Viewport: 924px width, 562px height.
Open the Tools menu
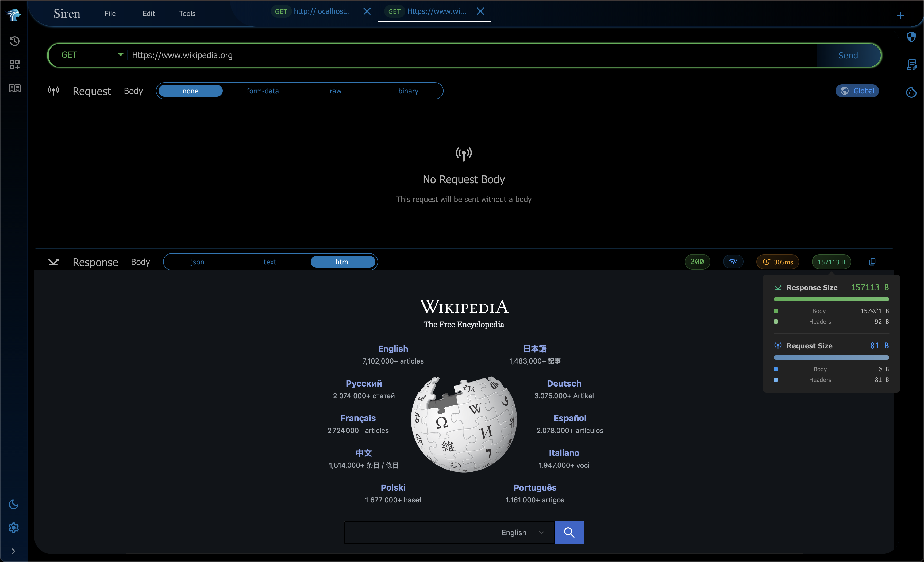click(187, 13)
